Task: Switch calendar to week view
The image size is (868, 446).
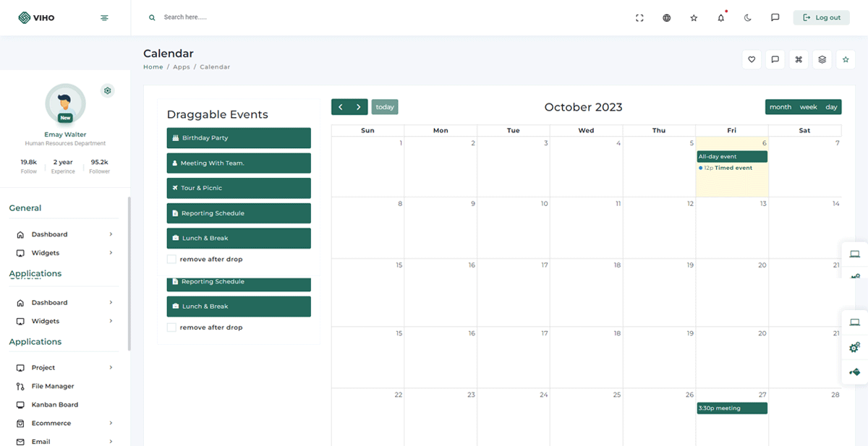Action: pyautogui.click(x=808, y=107)
